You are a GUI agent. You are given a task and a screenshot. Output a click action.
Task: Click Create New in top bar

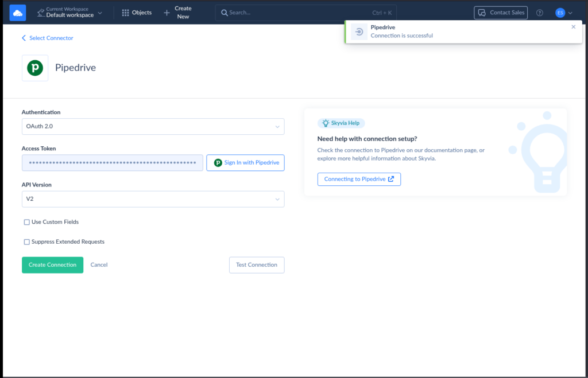click(x=178, y=13)
